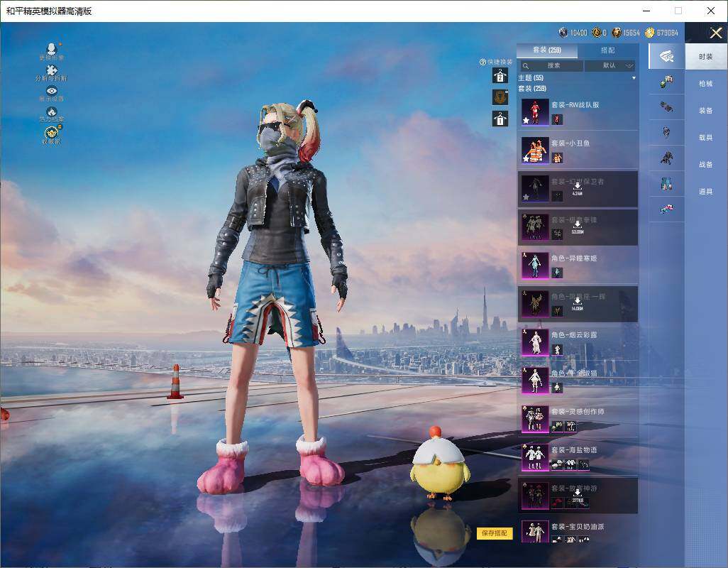Open the 默认 sort dropdown
728x568 pixels.
[610, 66]
